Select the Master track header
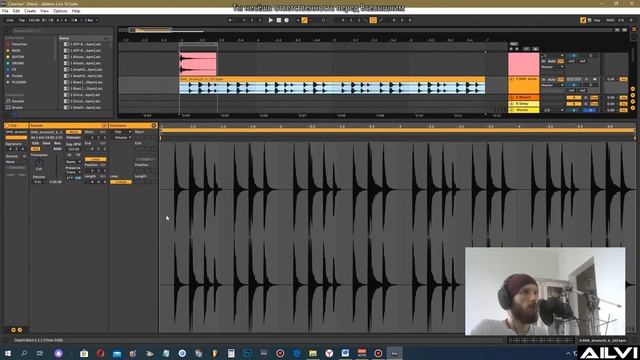 (524, 110)
